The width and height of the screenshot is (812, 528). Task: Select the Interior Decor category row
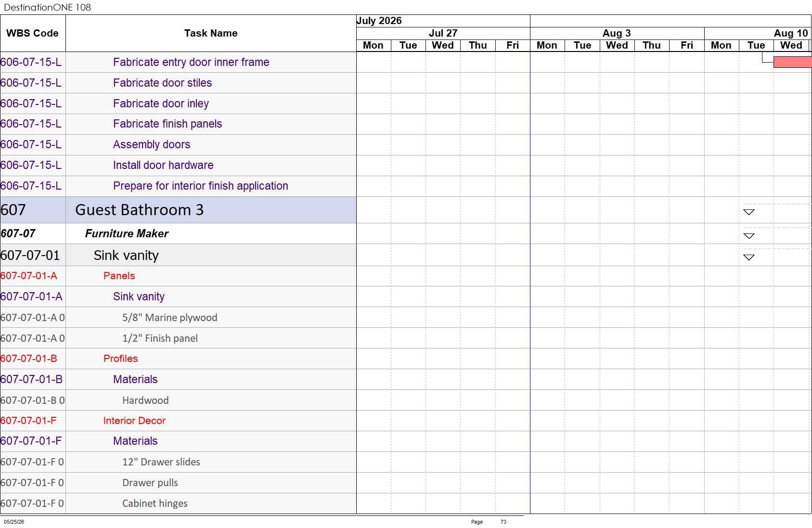pos(178,421)
